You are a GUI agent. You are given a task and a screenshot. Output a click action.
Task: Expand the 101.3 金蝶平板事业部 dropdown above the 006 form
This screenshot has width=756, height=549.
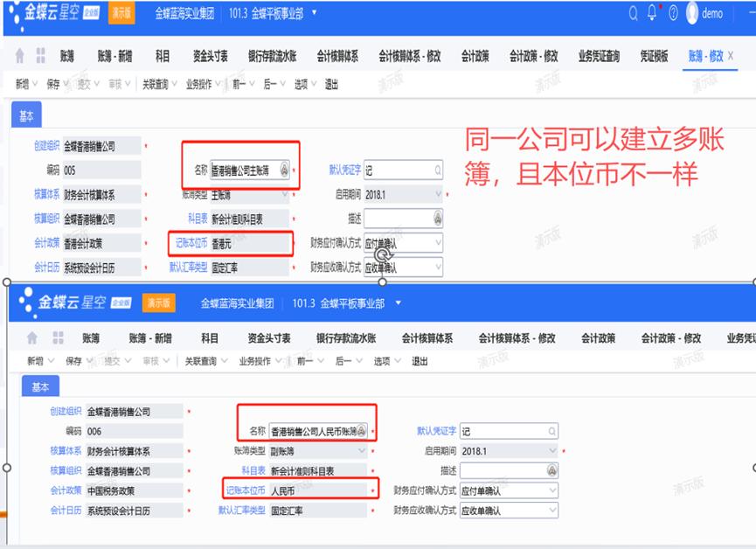pyautogui.click(x=398, y=303)
